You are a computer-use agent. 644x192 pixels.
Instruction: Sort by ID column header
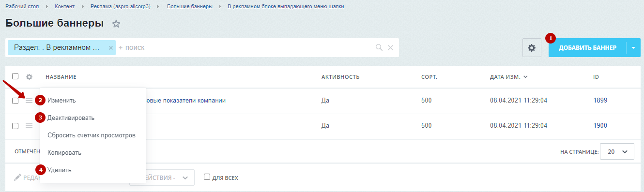coord(596,77)
